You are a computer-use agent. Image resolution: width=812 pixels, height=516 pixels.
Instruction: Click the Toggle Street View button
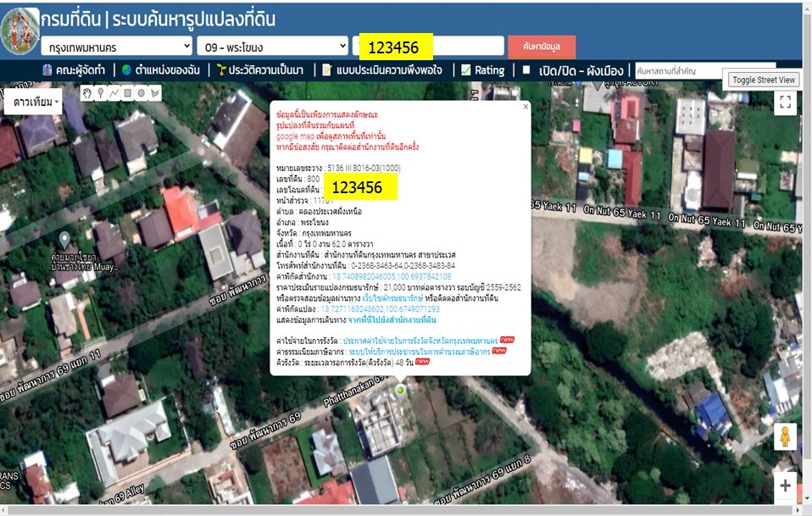(x=763, y=80)
